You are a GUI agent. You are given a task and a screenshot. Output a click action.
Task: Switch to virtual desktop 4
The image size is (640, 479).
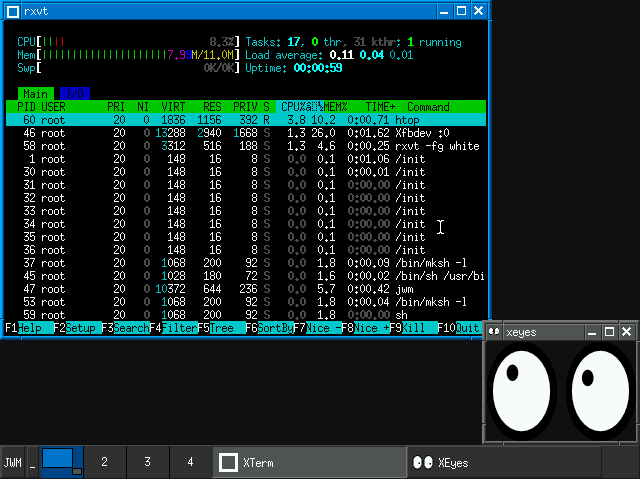click(190, 462)
